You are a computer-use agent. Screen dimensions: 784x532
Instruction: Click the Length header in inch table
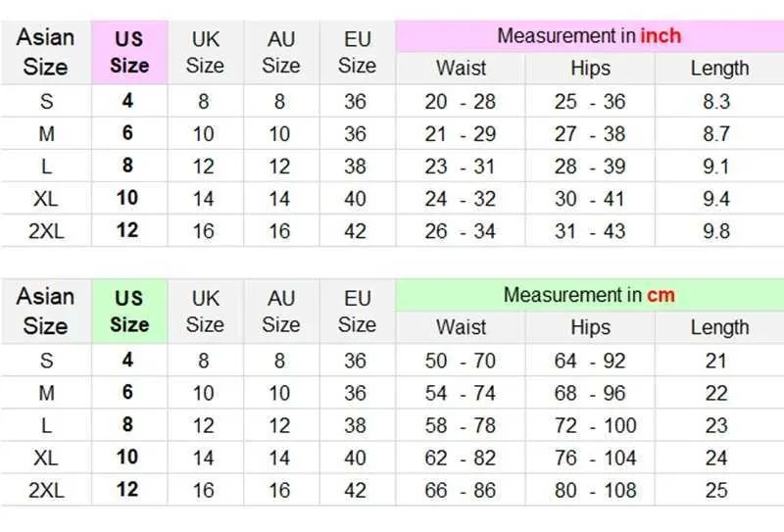point(719,69)
